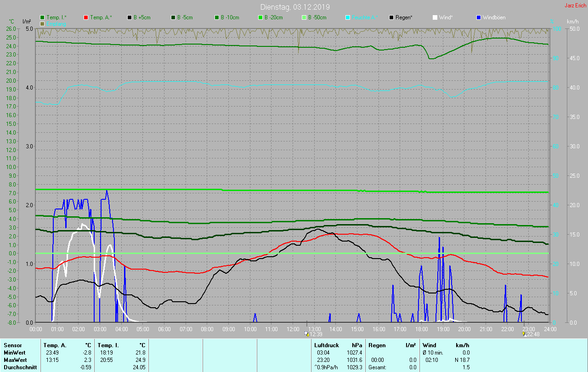Click the Wind header in the stats table
588x372 pixels.
pyautogui.click(x=429, y=345)
